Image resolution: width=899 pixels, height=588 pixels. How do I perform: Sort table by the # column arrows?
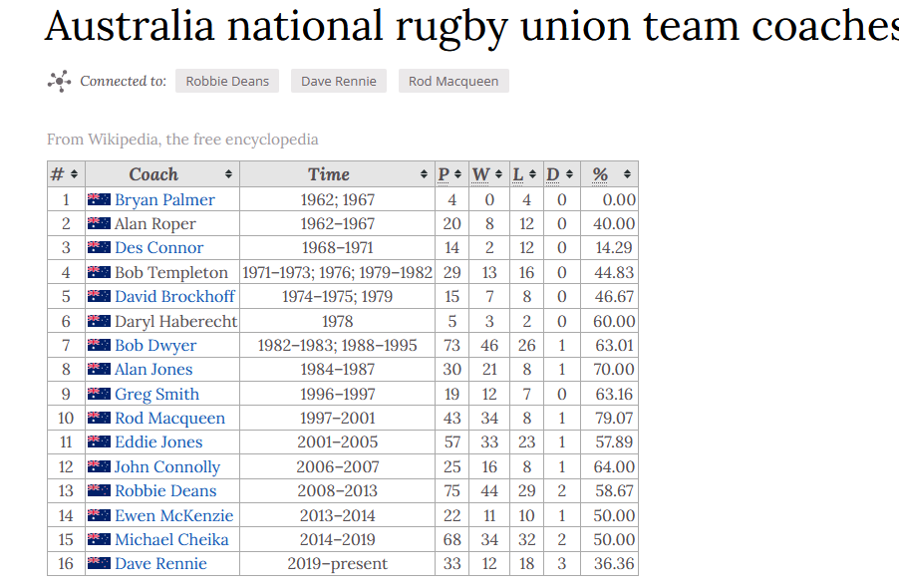[x=74, y=174]
